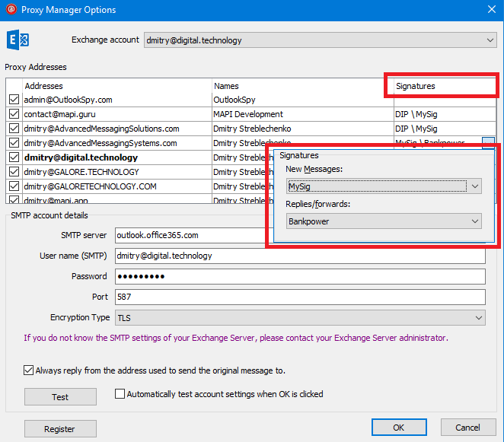Click Dmitry Streblechenko name in AdvancedMessagingSolutions row
The height and width of the screenshot is (442, 504).
tap(252, 129)
